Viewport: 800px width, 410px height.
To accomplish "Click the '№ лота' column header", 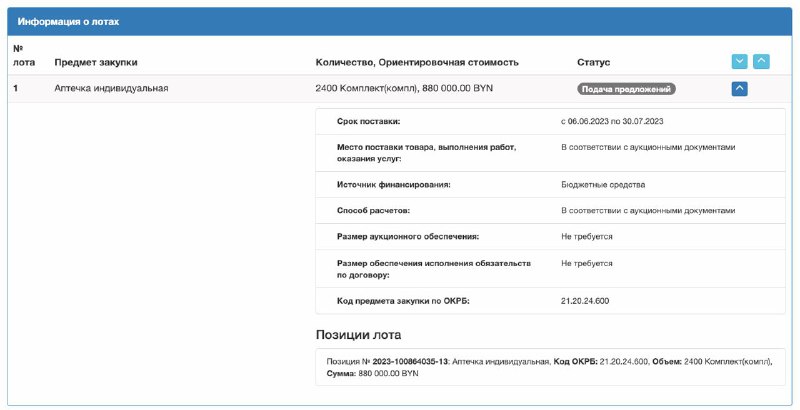I will coord(24,56).
